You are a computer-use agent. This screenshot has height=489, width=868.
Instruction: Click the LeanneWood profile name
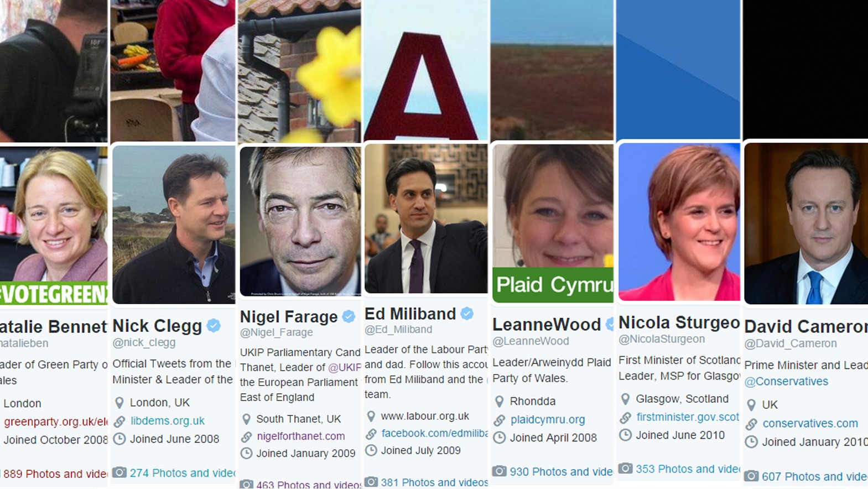pyautogui.click(x=547, y=325)
